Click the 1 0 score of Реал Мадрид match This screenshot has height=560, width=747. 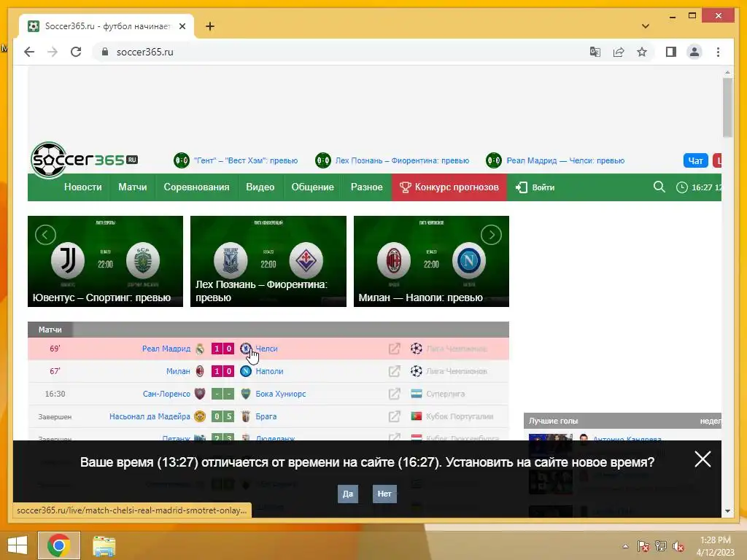click(x=222, y=349)
